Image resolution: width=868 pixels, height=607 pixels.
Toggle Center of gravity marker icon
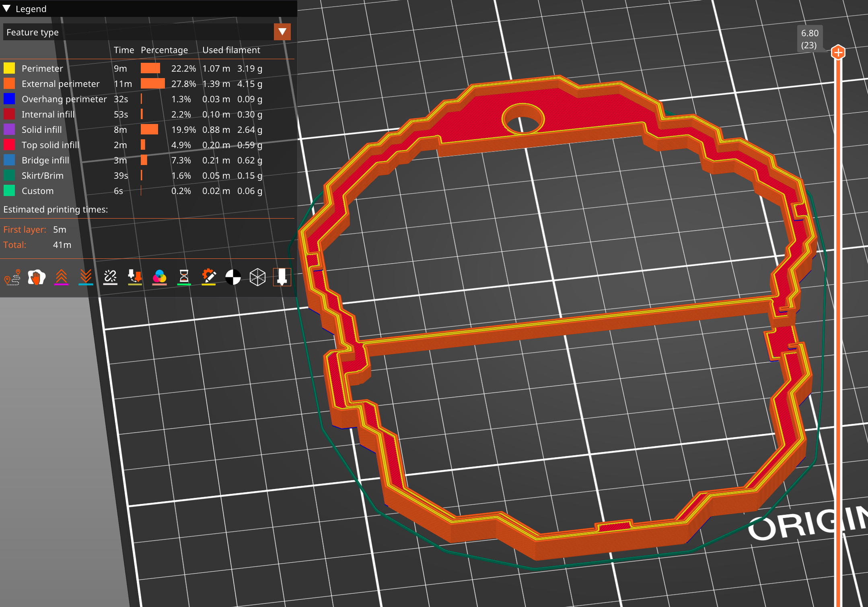(x=233, y=277)
